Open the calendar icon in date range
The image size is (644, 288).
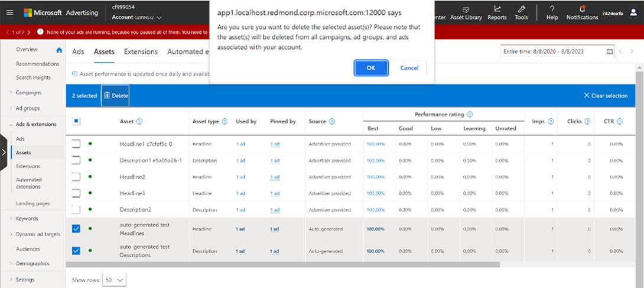[x=610, y=51]
